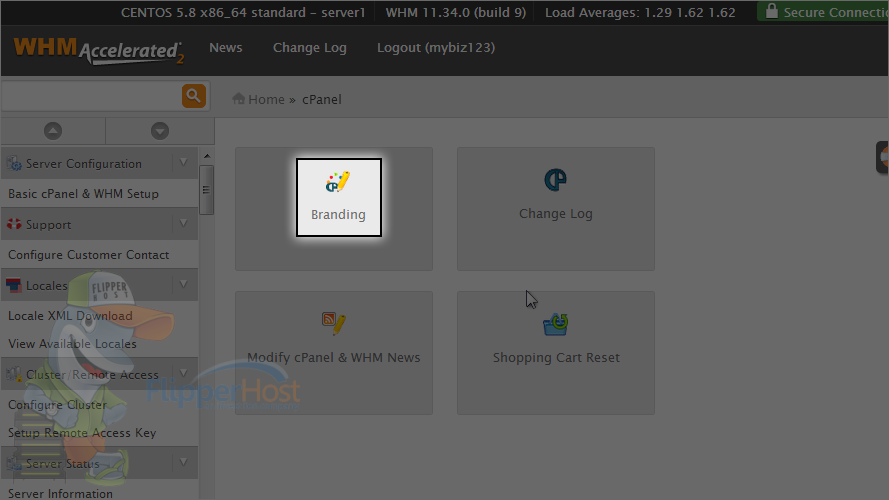Open the Change Log cPanel tile
This screenshot has width=889, height=500.
(556, 209)
